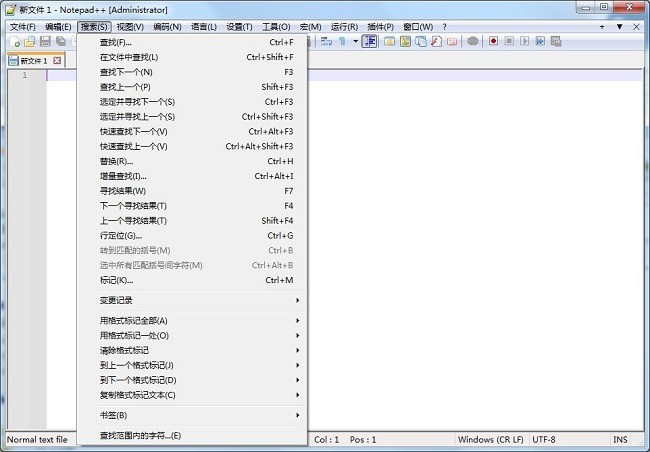
Task: Click the Play recorded macro icon
Action: [525, 41]
